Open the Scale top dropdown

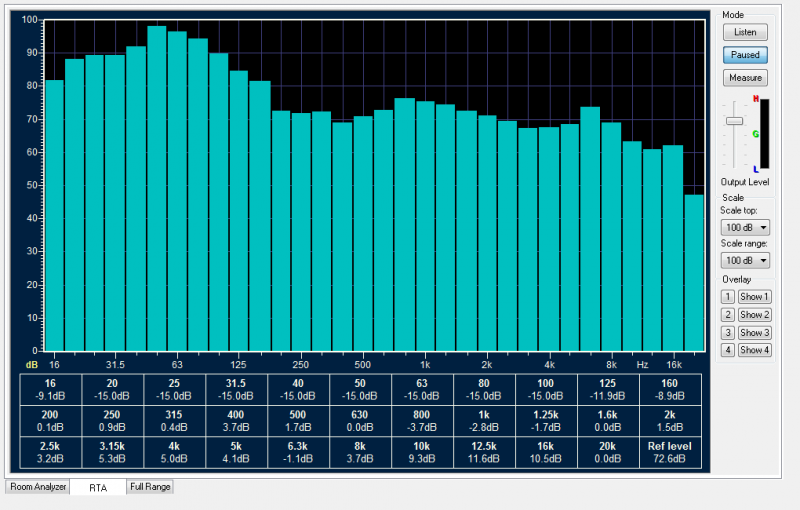click(x=745, y=228)
